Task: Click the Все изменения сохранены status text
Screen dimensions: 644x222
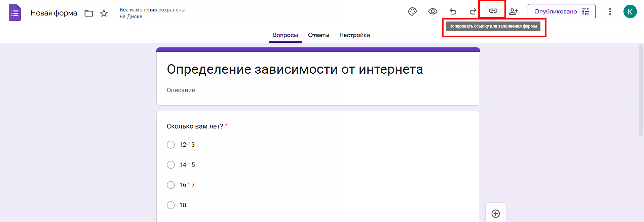Action: click(152, 13)
